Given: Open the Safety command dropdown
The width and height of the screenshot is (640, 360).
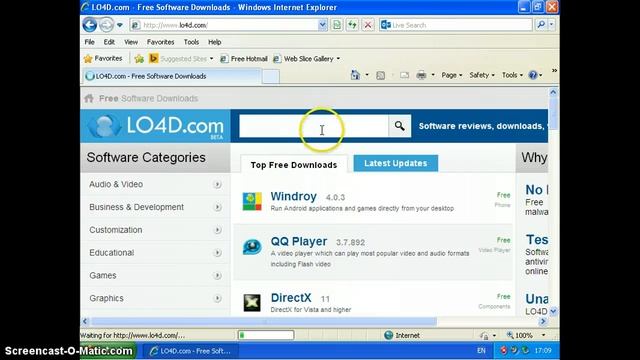Looking at the screenshot, I should pyautogui.click(x=482, y=75).
